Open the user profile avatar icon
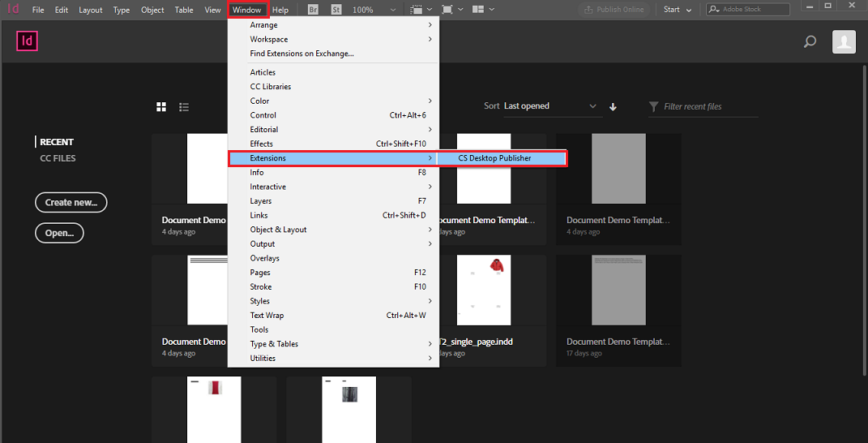This screenshot has width=868, height=443. (x=844, y=41)
